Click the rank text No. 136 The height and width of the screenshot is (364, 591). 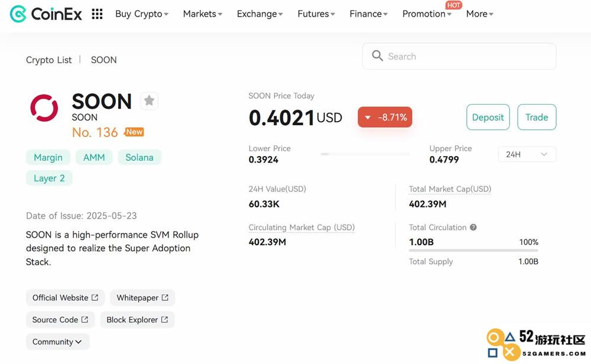point(95,132)
